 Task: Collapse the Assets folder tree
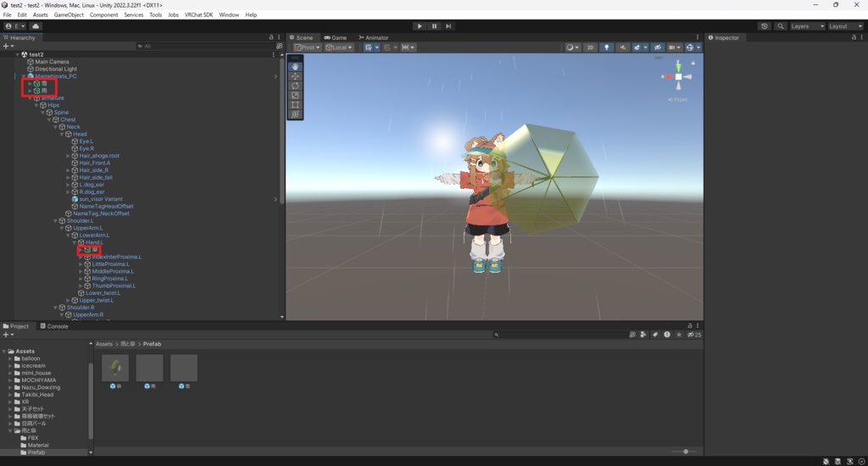coord(4,352)
